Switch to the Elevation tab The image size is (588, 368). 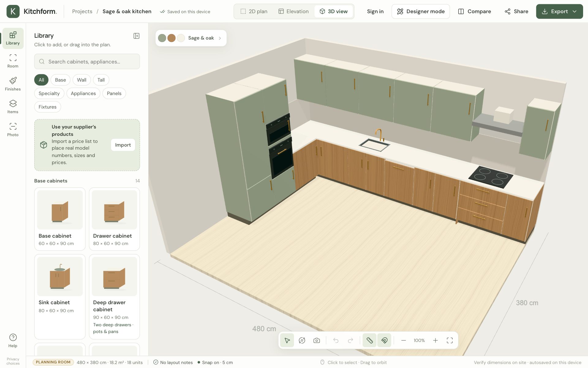pyautogui.click(x=293, y=11)
